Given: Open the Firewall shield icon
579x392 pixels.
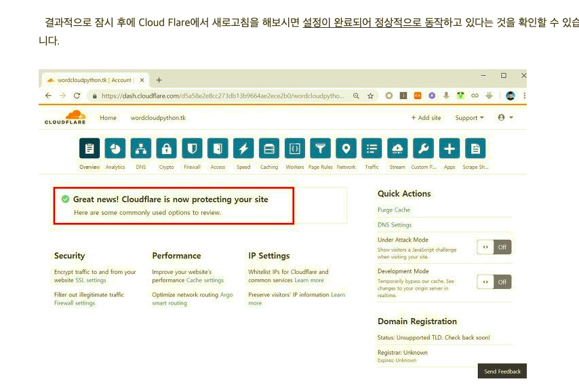Looking at the screenshot, I should [192, 149].
